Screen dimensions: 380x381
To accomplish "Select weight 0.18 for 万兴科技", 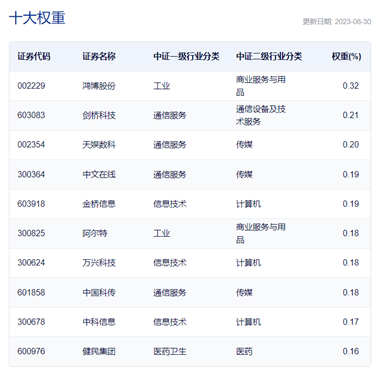I will tap(351, 263).
